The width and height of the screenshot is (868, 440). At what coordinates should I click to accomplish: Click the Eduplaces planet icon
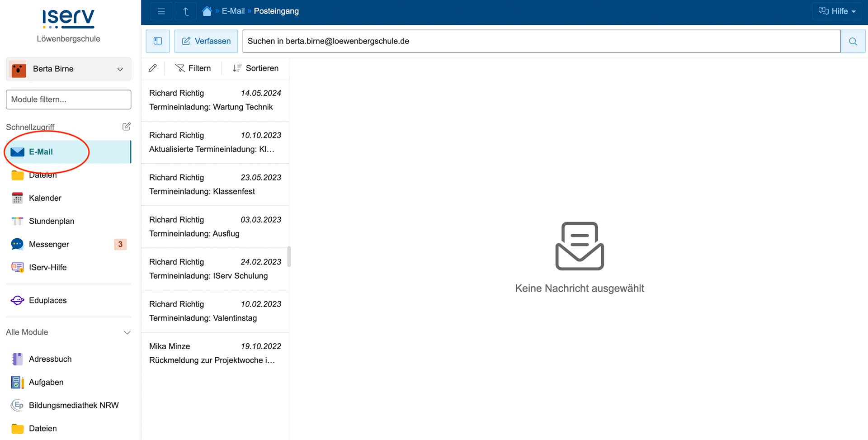coord(17,300)
